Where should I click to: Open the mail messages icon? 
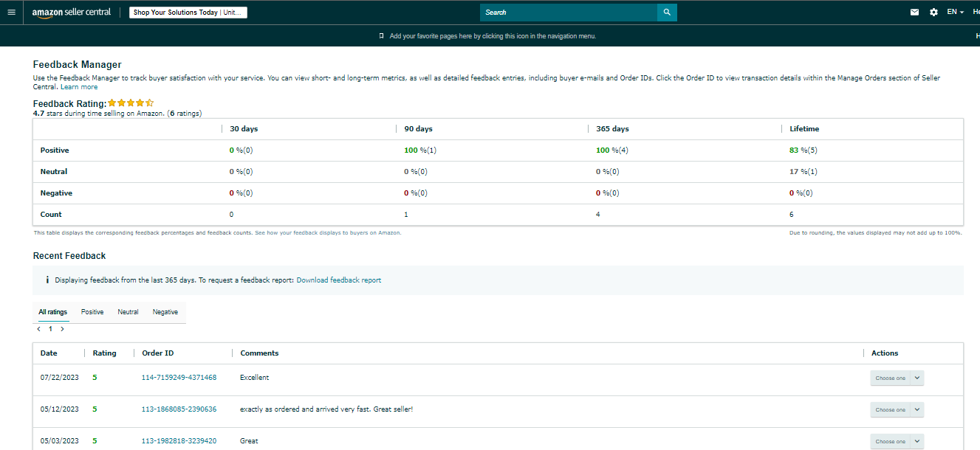coord(915,12)
